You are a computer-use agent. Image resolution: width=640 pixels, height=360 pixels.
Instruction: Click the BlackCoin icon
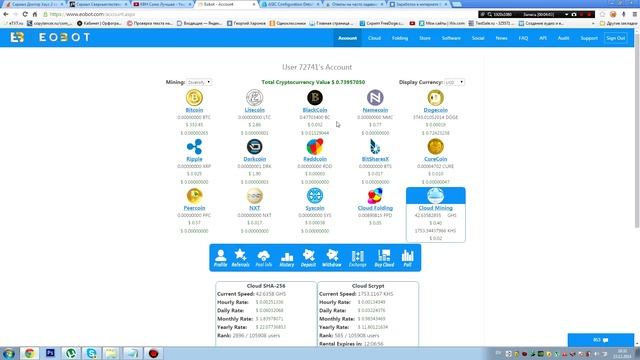click(315, 98)
